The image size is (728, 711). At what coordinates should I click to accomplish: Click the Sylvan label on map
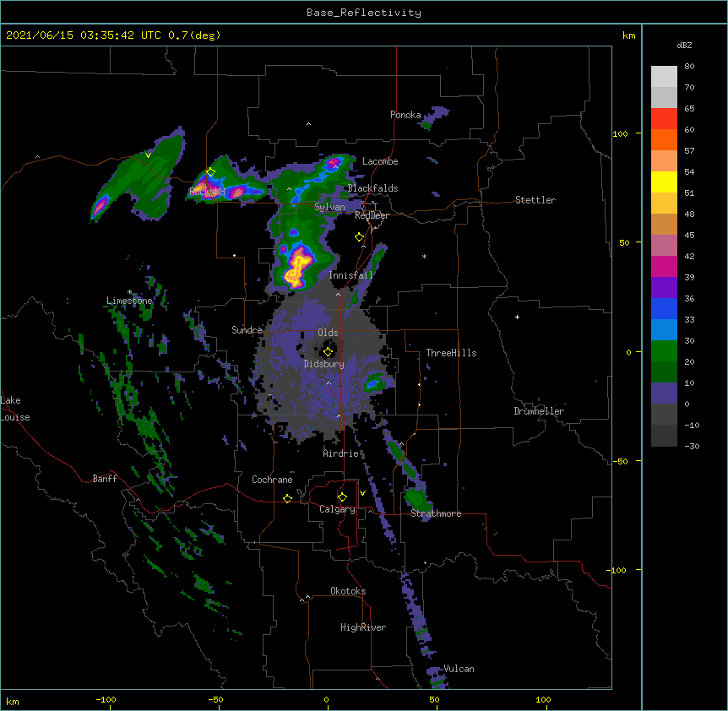(x=329, y=207)
